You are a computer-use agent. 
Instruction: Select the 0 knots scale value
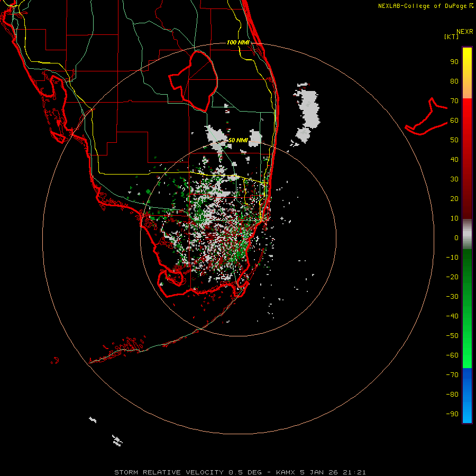pyautogui.click(x=456, y=238)
